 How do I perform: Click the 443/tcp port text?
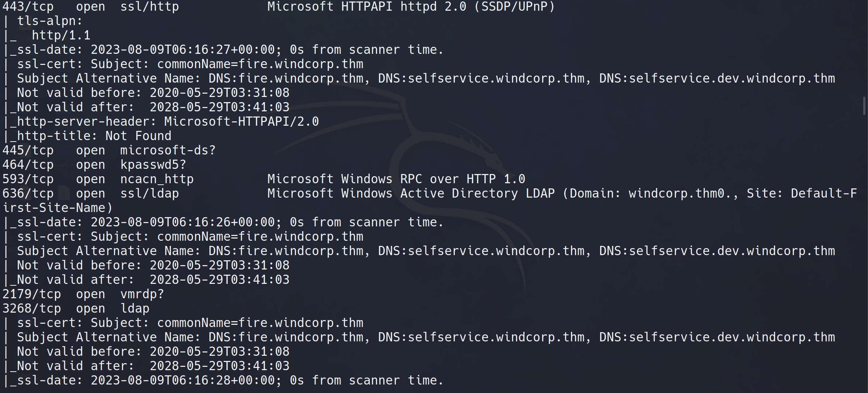[28, 7]
